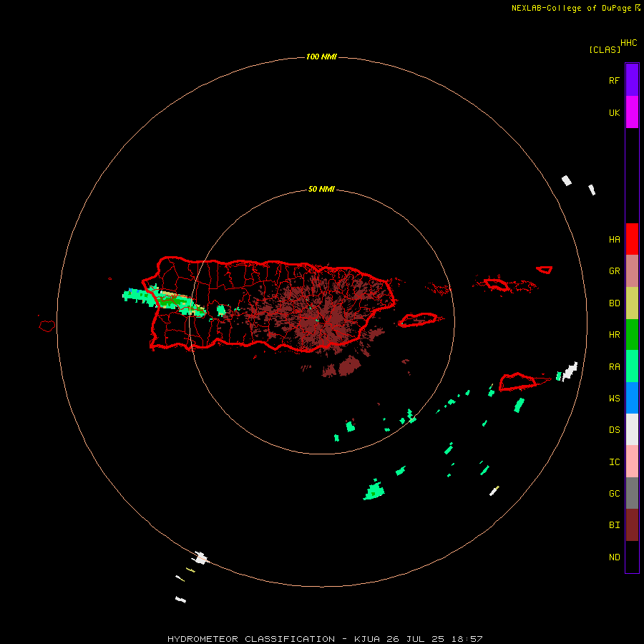Click the ND black legend swatch
The image size is (644, 644).
[632, 557]
